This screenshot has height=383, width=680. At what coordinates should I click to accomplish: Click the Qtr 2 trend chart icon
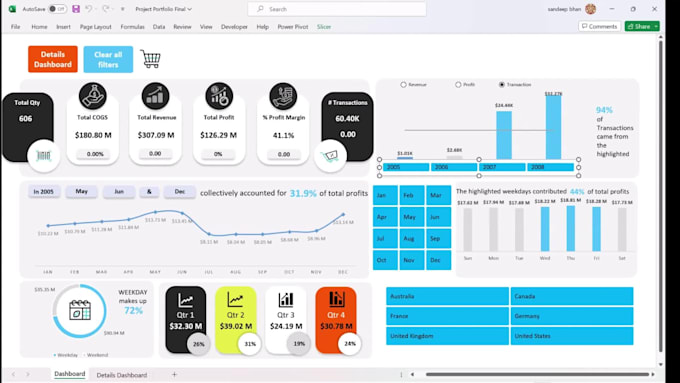[235, 299]
